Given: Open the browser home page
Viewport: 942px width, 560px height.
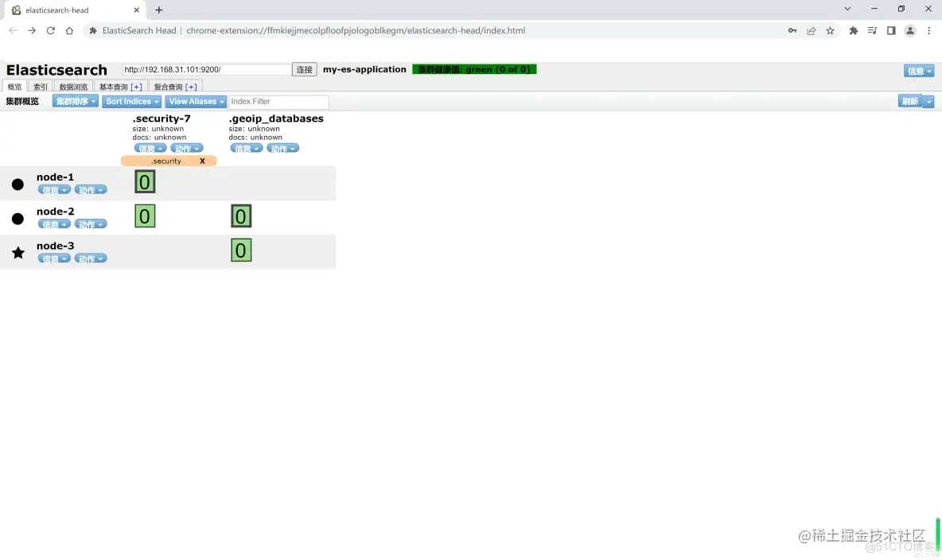Looking at the screenshot, I should 70,31.
